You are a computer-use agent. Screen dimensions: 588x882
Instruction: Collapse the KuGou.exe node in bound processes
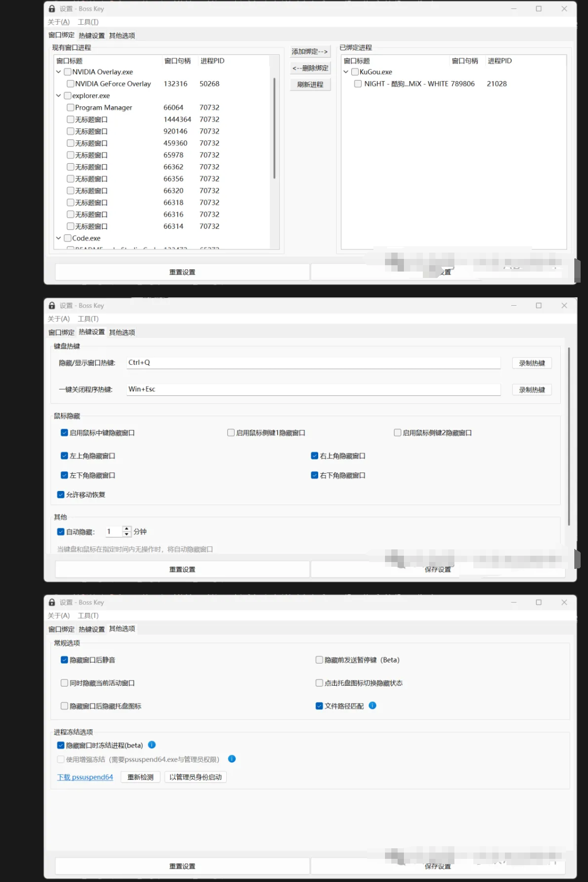[x=346, y=72]
